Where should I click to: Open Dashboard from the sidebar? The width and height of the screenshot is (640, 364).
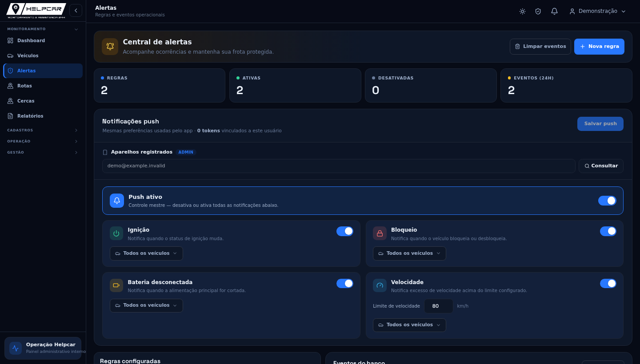coord(43,40)
